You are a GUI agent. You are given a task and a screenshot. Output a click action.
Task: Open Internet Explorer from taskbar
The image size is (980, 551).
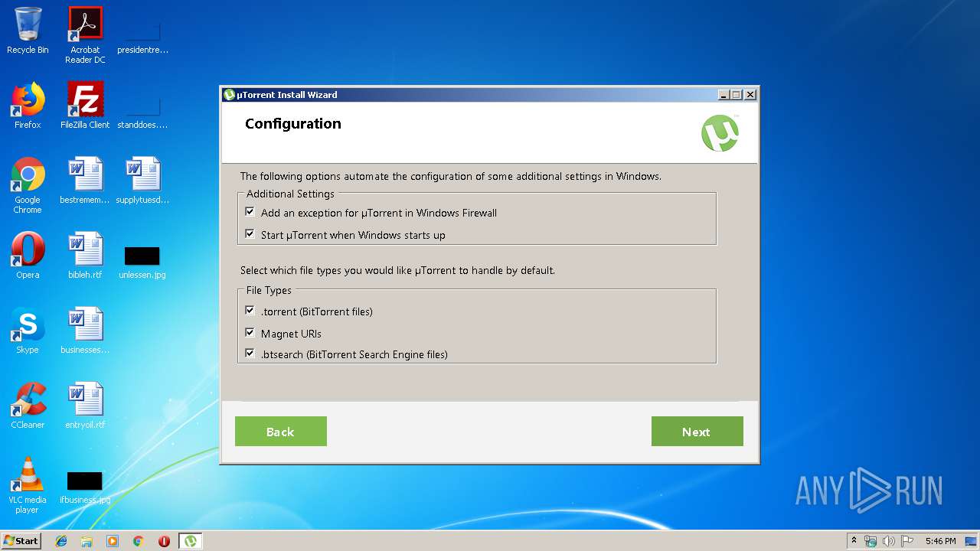pyautogui.click(x=61, y=541)
